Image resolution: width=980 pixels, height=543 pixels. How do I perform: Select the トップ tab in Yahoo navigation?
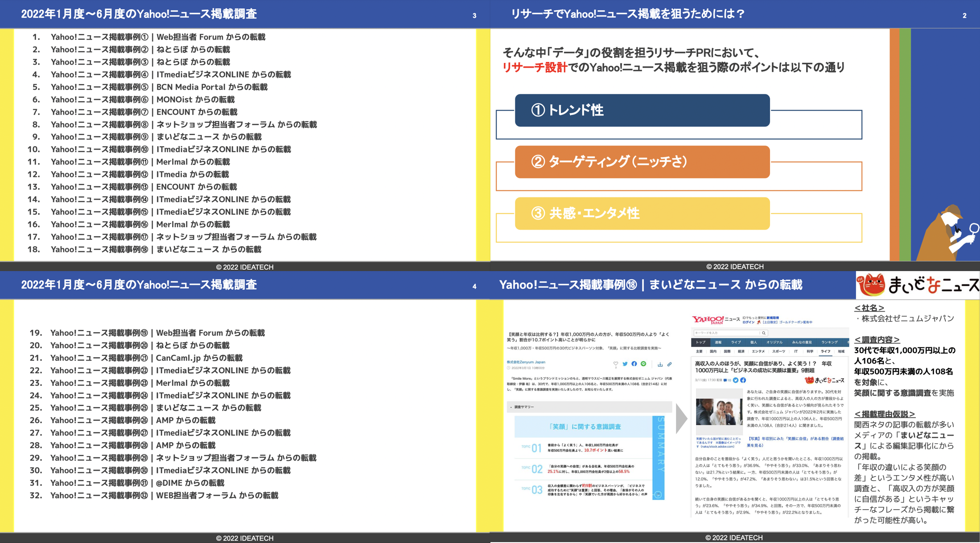701,342
